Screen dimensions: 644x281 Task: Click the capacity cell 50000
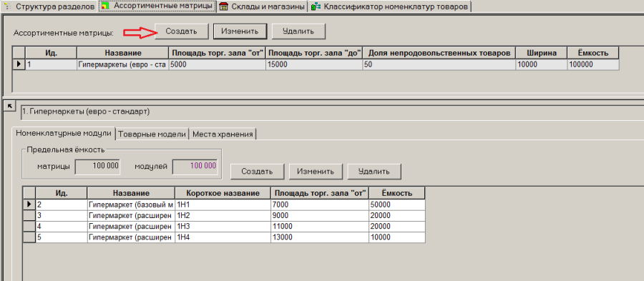coord(396,204)
